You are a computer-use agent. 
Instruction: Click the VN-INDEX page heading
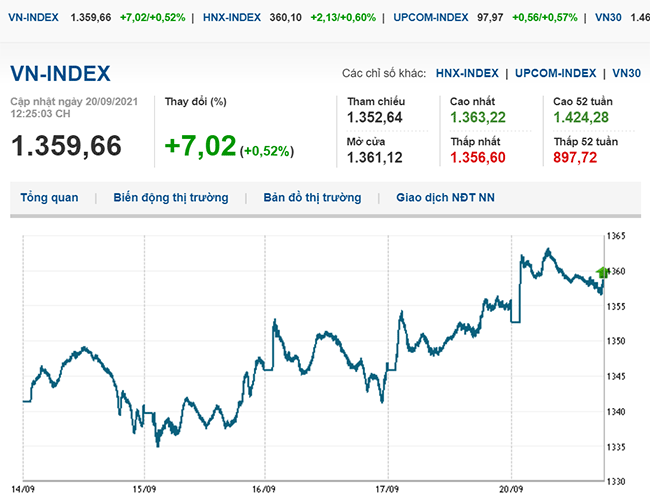pos(60,74)
